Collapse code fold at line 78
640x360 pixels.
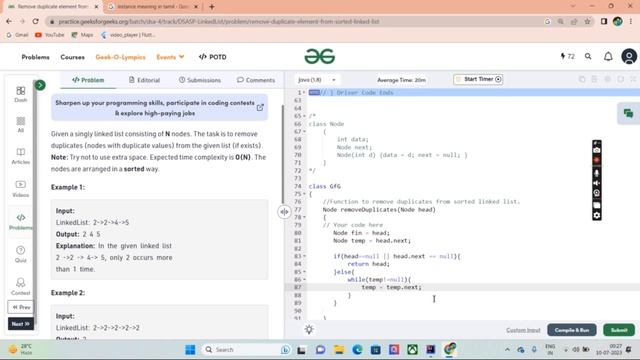pos(305,217)
